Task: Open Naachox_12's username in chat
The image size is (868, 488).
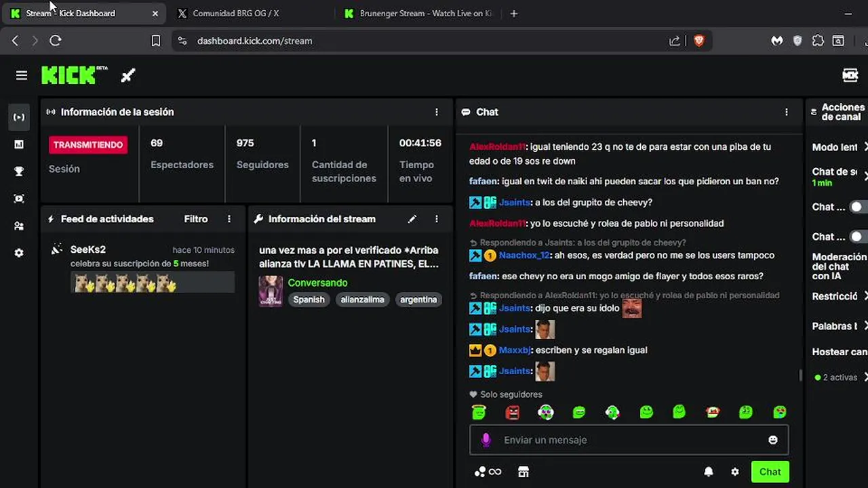Action: click(x=524, y=256)
